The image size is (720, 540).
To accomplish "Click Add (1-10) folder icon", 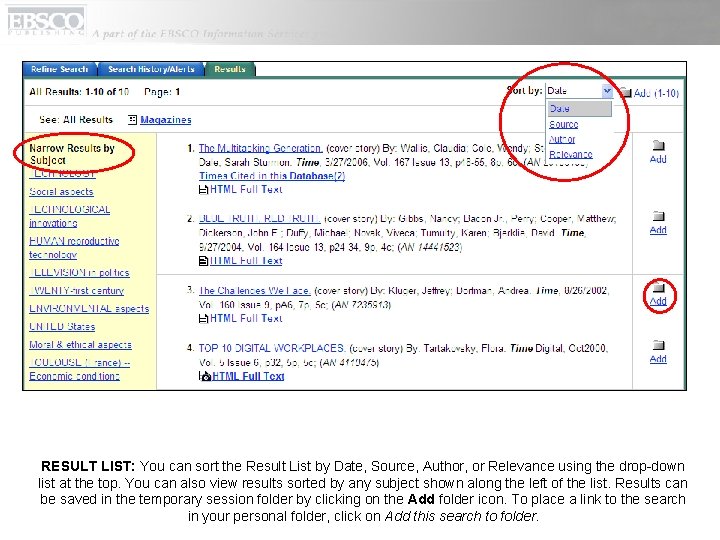I will (x=625, y=92).
